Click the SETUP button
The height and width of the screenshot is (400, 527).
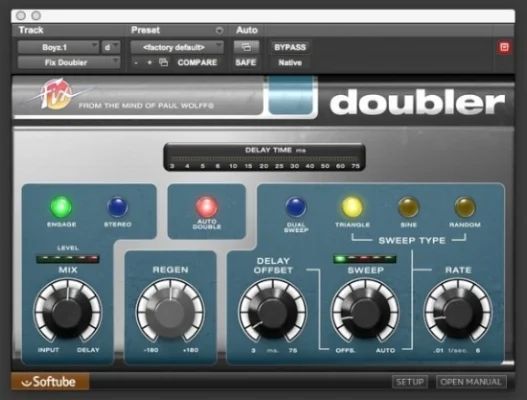tap(410, 382)
